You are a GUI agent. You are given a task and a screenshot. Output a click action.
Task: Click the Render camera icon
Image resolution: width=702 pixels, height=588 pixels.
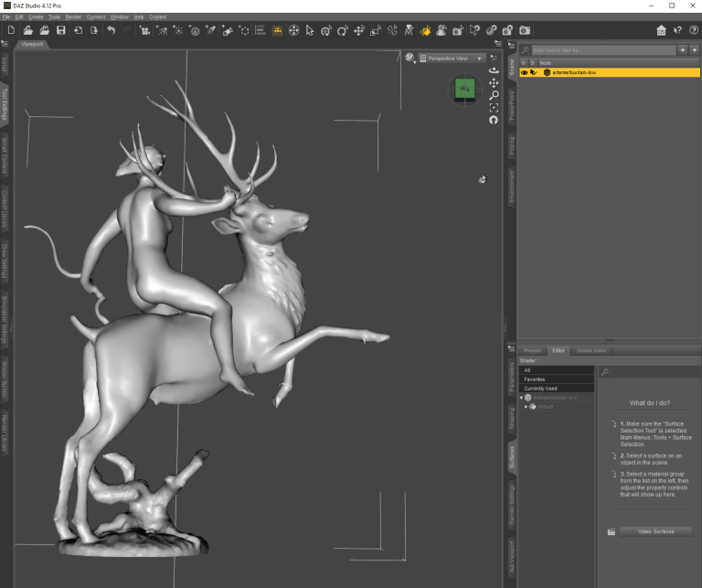coord(525,30)
